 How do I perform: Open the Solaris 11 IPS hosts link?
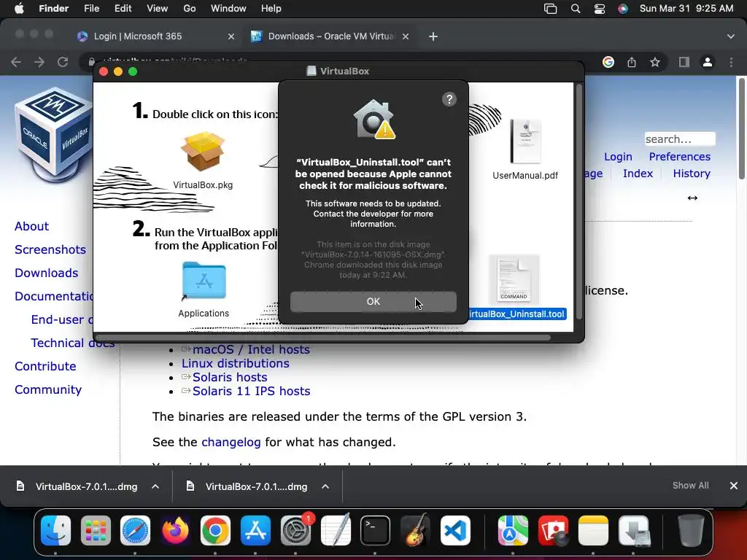coord(251,391)
